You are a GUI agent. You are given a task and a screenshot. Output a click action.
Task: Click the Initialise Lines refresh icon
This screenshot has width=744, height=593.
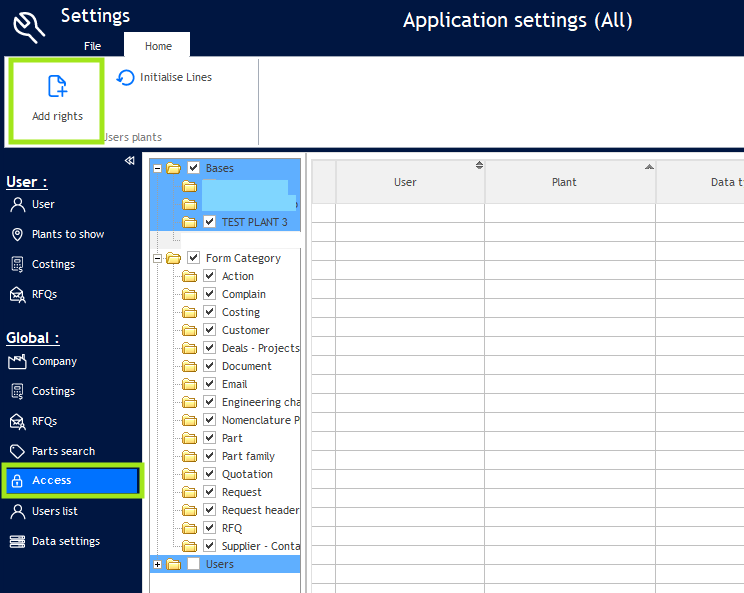[126, 77]
